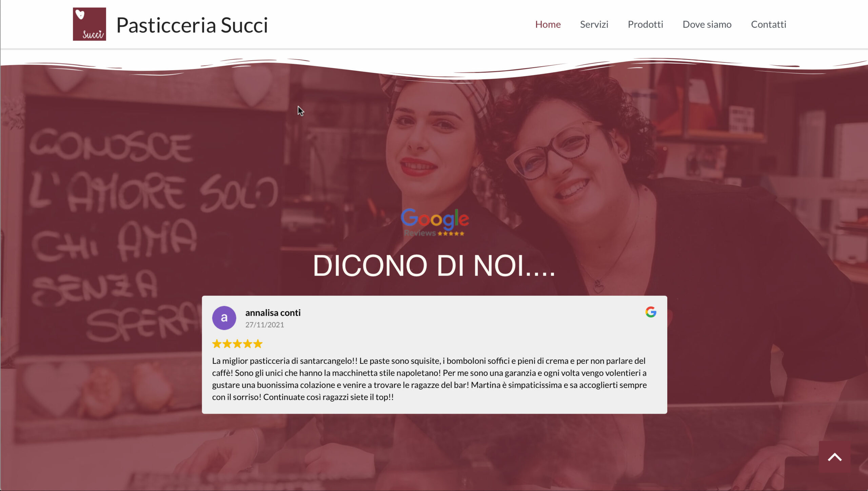The height and width of the screenshot is (491, 868).
Task: Click the review text paragraph
Action: [429, 379]
